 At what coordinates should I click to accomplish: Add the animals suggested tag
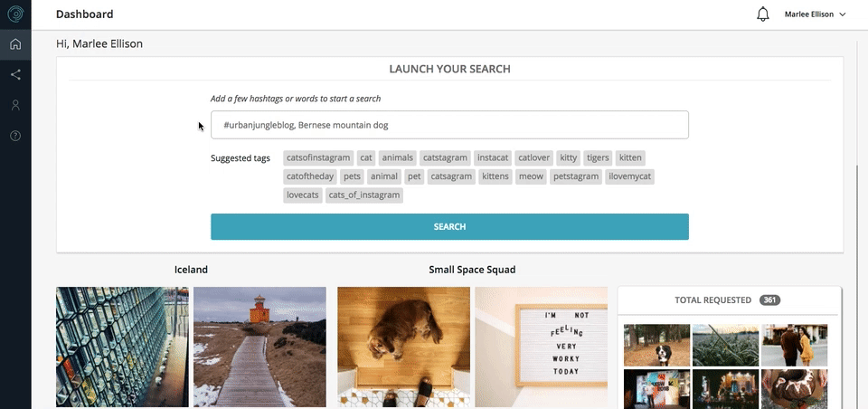[398, 157]
